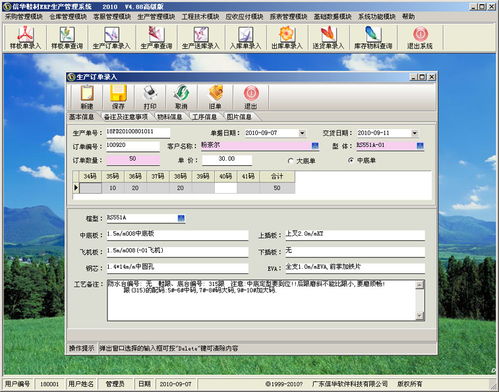Click the 新建 (New) icon in order dialog
Screen dimensions: 499x392
(87, 93)
